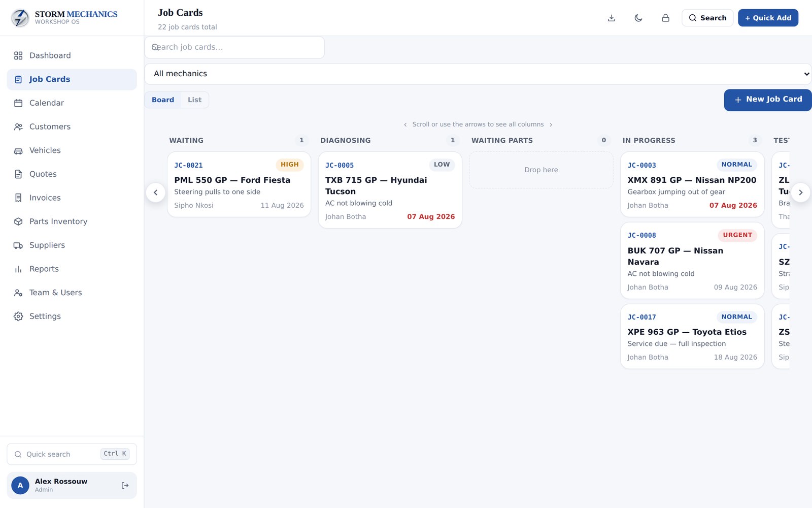Viewport: 812px width, 508px height.
Task: Open the header Search button
Action: click(707, 18)
